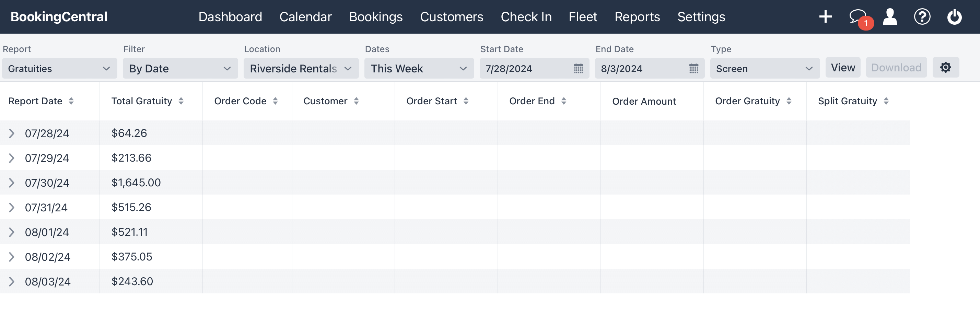Sort by Split Gratuity arrows
The width and height of the screenshot is (980, 315).
click(x=886, y=101)
